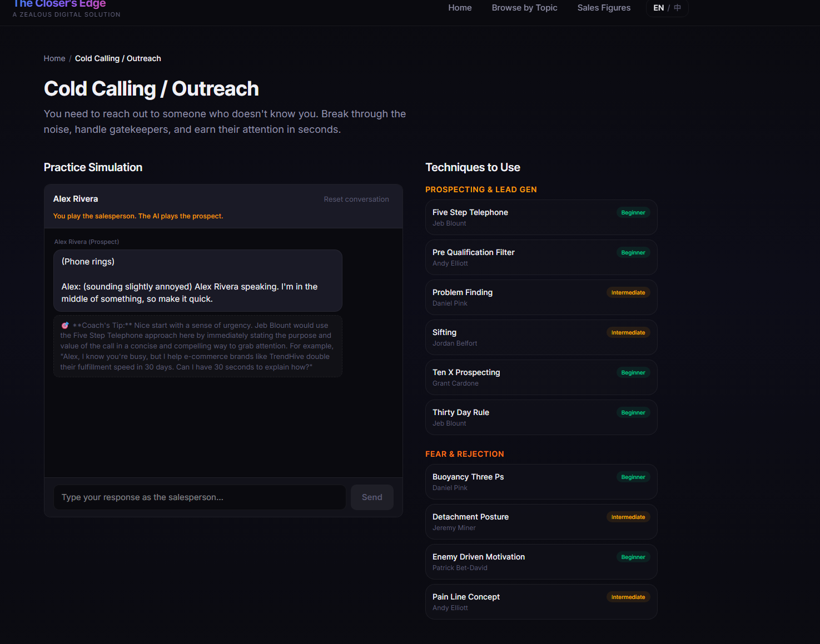Viewport: 820px width, 644px height.
Task: Select the Pre Qualification Filter card
Action: [x=540, y=257]
